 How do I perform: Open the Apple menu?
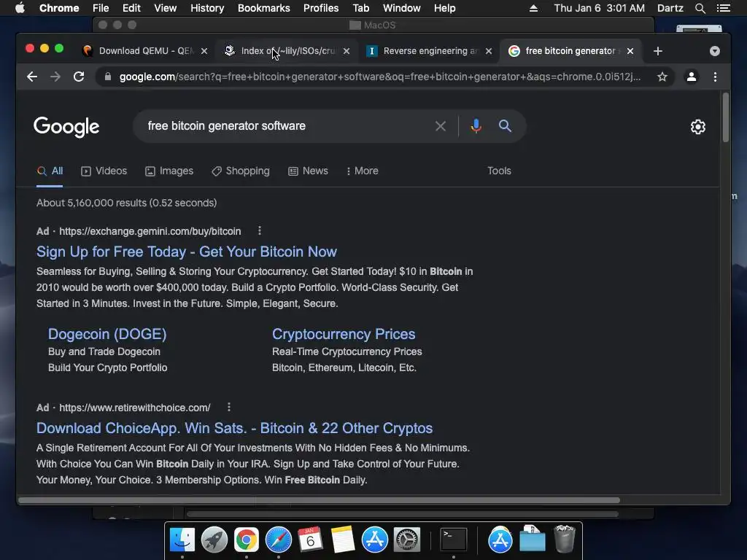(x=20, y=8)
